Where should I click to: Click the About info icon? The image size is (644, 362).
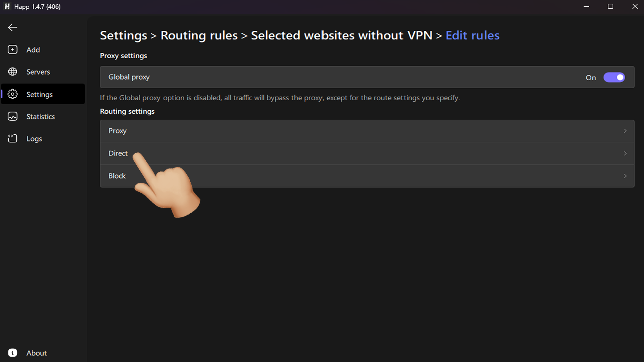pyautogui.click(x=12, y=353)
